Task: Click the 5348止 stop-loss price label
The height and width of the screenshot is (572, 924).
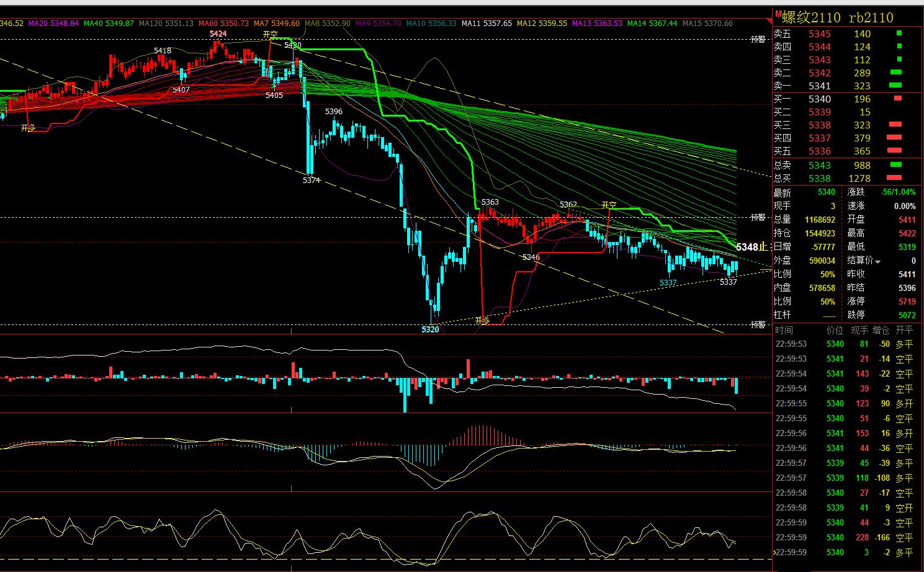Action: click(752, 247)
